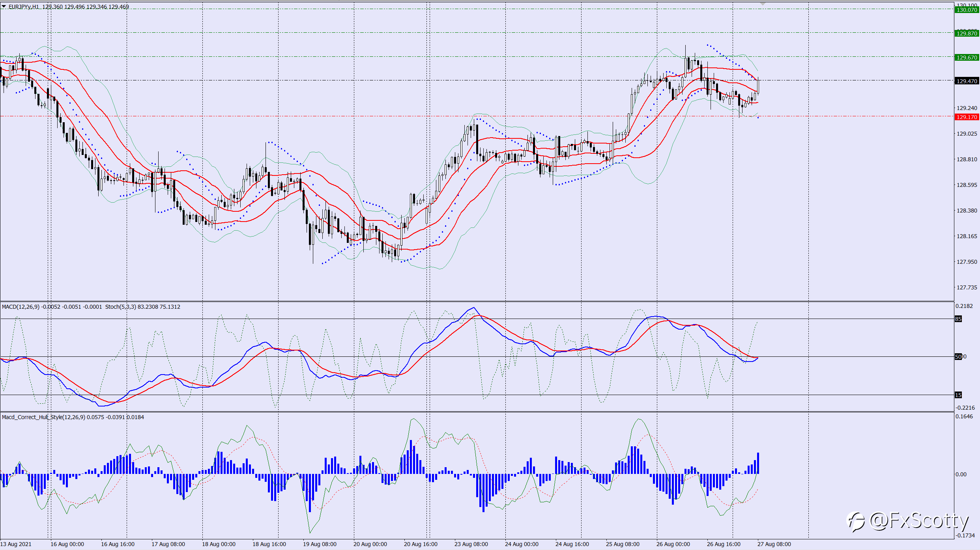Click the green 129.670 price level label
Image resolution: width=980 pixels, height=550 pixels.
tap(967, 58)
